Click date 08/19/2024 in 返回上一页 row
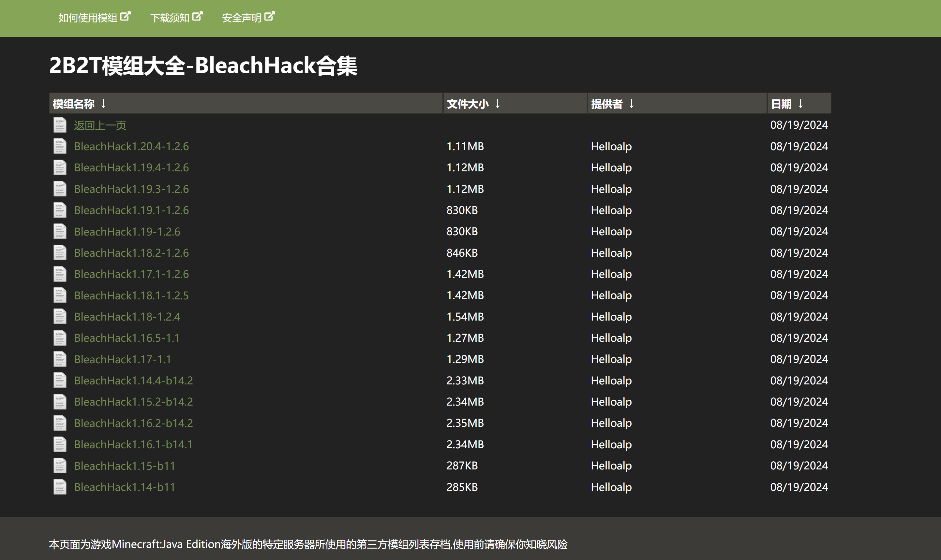This screenshot has width=941, height=560. 799,125
